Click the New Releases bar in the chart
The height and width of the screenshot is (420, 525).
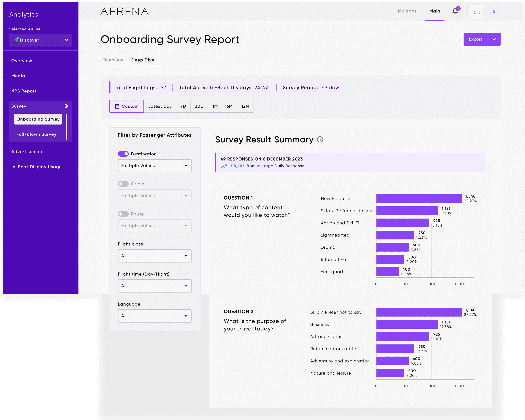tap(419, 198)
